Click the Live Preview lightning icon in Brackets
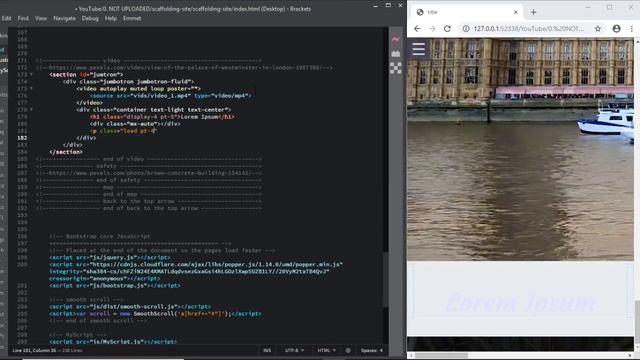Image resolution: width=640 pixels, height=360 pixels. [396, 39]
